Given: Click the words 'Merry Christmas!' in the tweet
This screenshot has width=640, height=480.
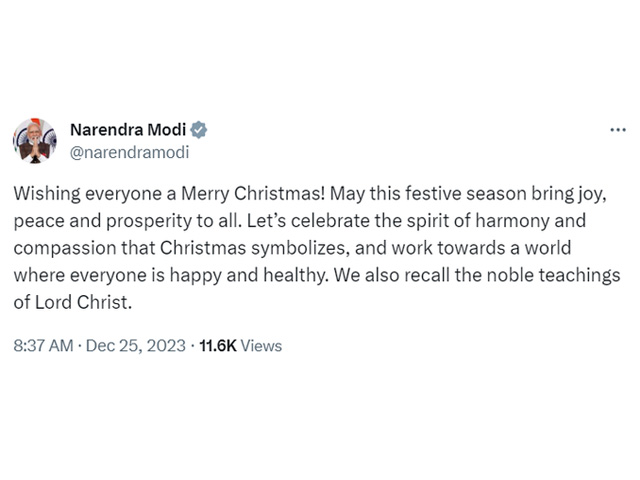Looking at the screenshot, I should point(253,193).
